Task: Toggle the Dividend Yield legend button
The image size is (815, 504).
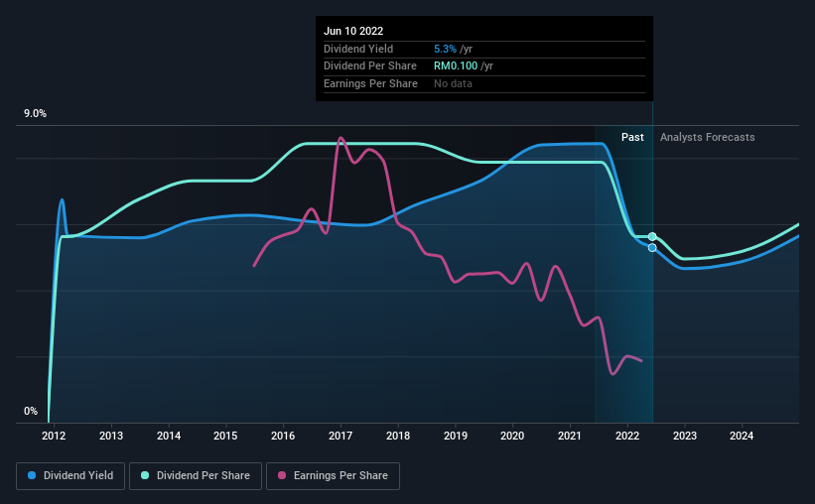Action: click(70, 476)
